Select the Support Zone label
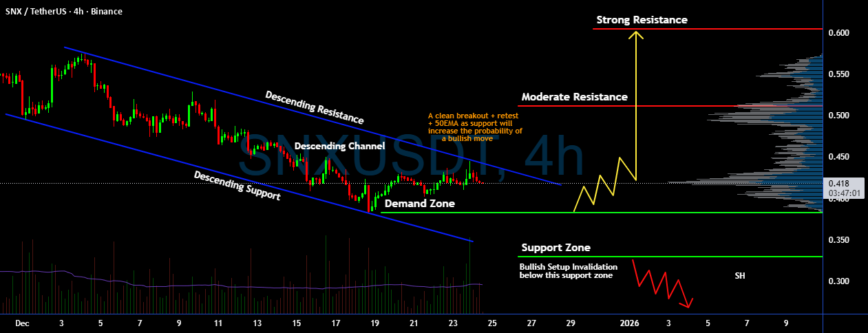868x333 pixels. pos(555,248)
